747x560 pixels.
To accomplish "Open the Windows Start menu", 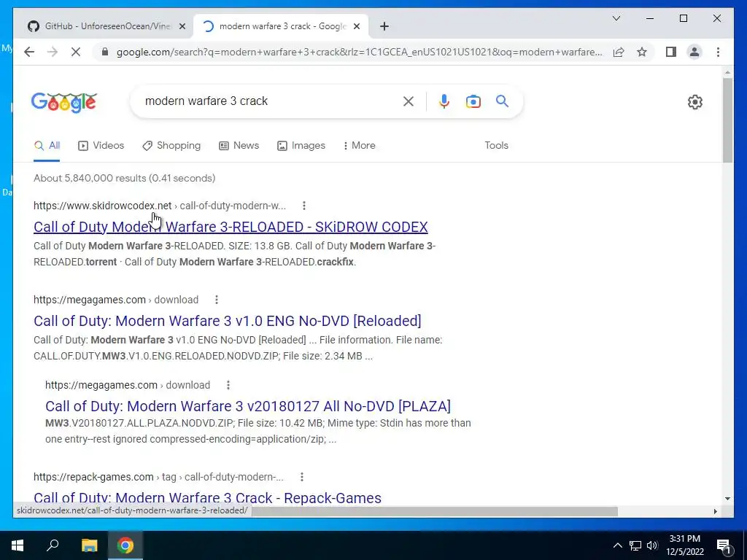I will point(18,545).
